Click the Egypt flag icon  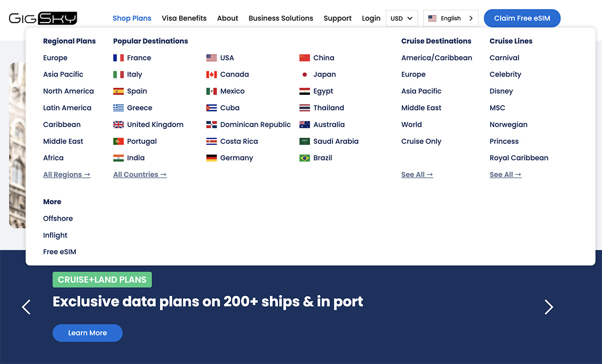[305, 91]
